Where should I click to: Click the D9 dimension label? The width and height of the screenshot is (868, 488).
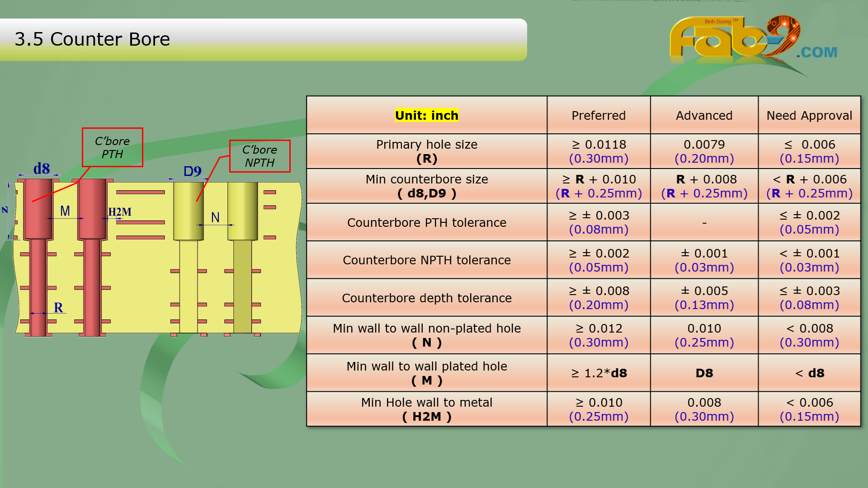[x=192, y=171]
